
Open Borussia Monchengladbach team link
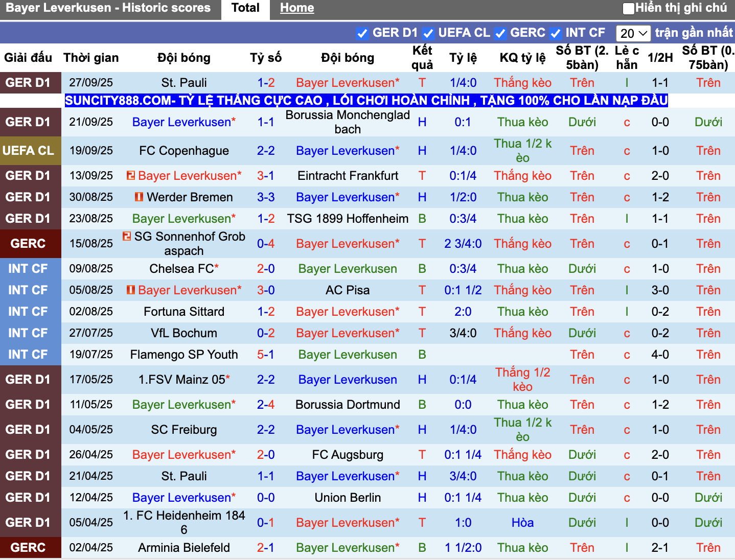348,122
